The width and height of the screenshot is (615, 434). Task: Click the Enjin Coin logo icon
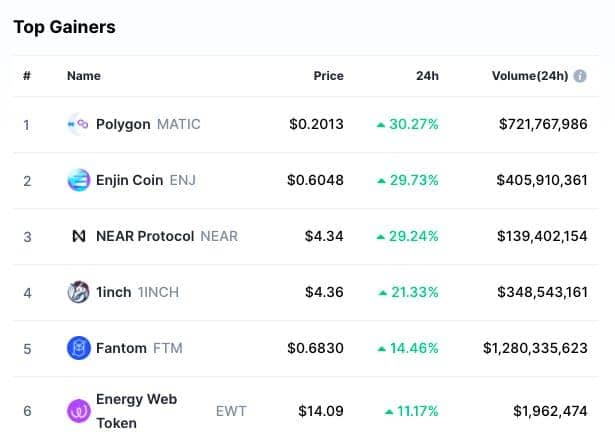78,180
